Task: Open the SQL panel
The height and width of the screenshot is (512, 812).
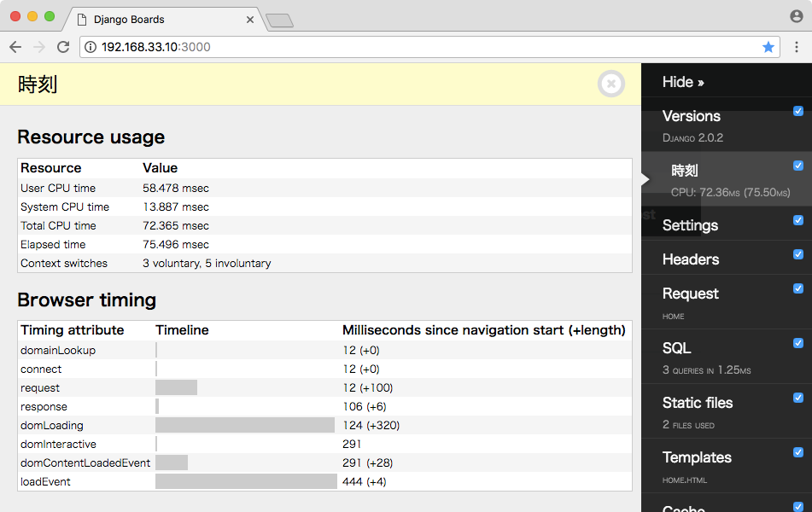Action: (677, 348)
